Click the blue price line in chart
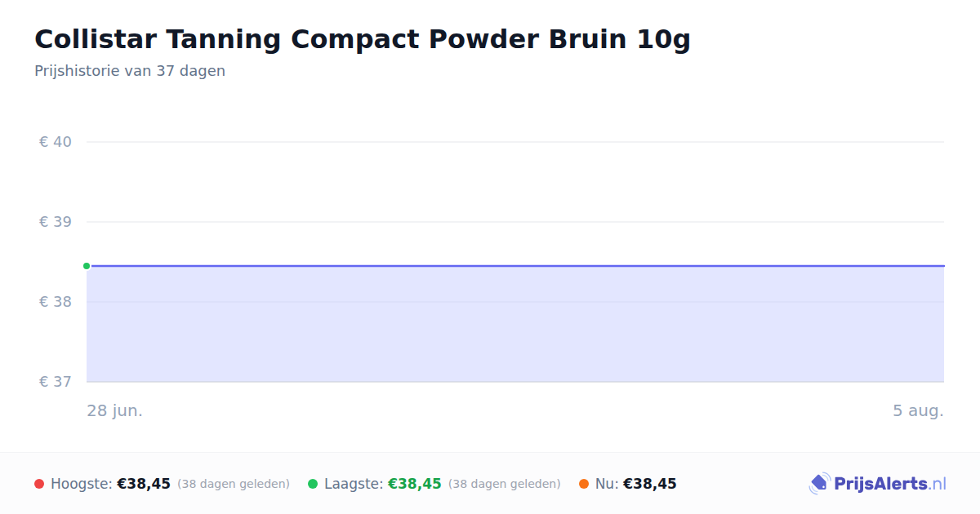Screen dimensions: 980x514 tap(515, 266)
